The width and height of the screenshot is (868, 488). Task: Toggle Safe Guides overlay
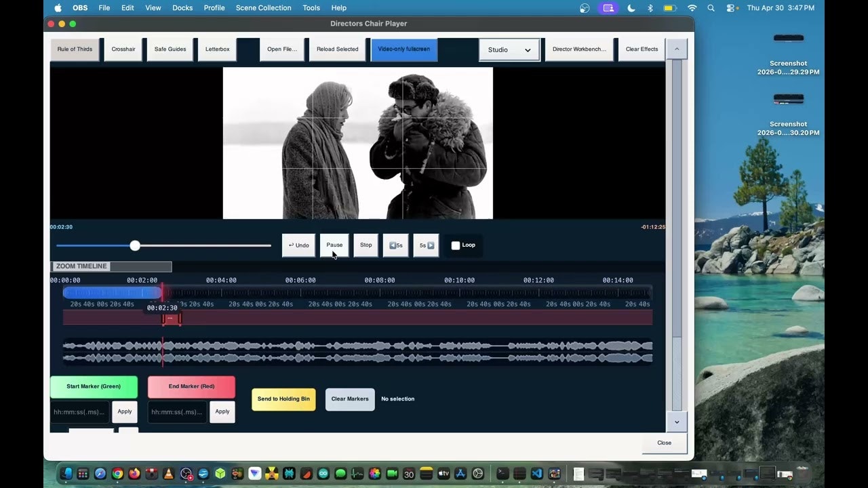click(170, 49)
